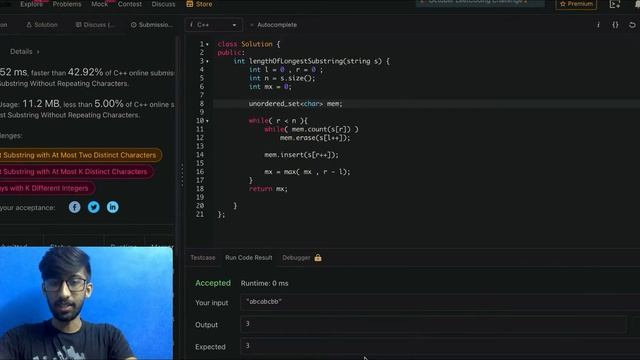Open the C++ language dropdown

tap(213, 25)
